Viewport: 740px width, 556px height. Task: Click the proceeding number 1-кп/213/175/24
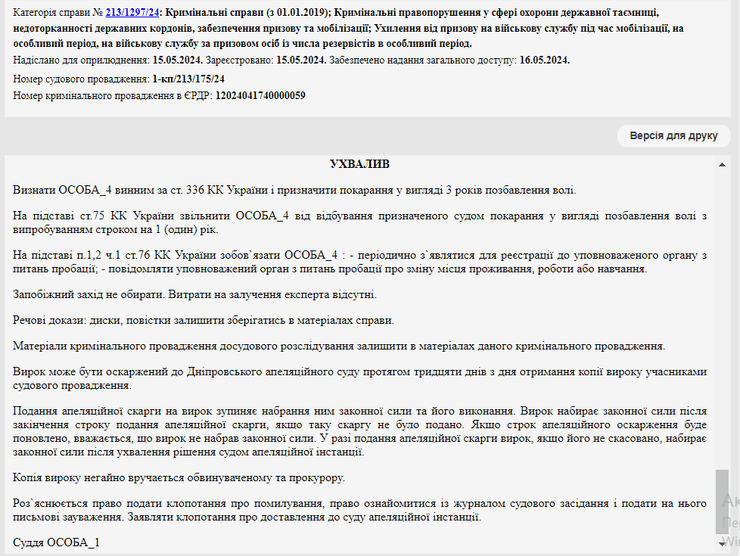pyautogui.click(x=188, y=79)
